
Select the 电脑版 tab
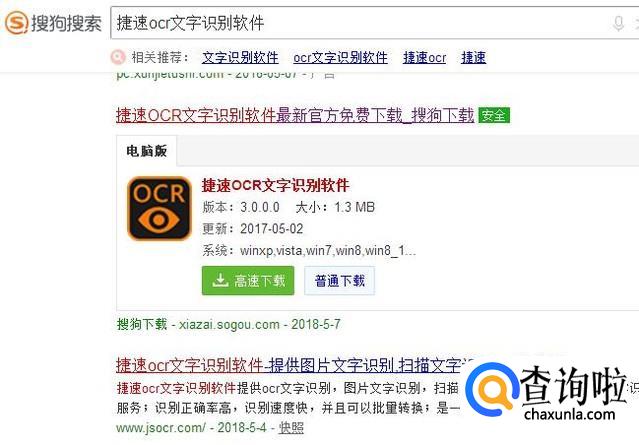click(147, 151)
